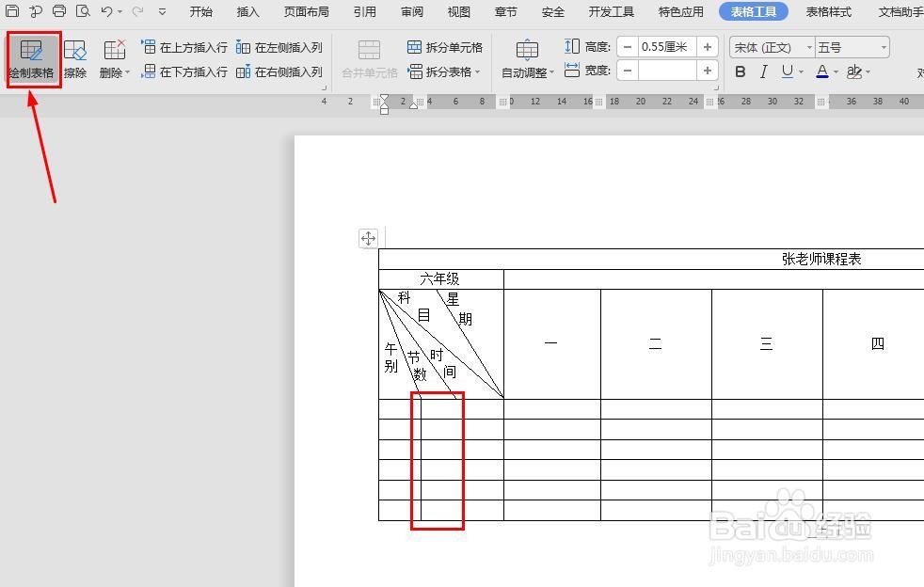Open the print preview icon
Image resolution: width=924 pixels, height=587 pixels.
point(82,11)
